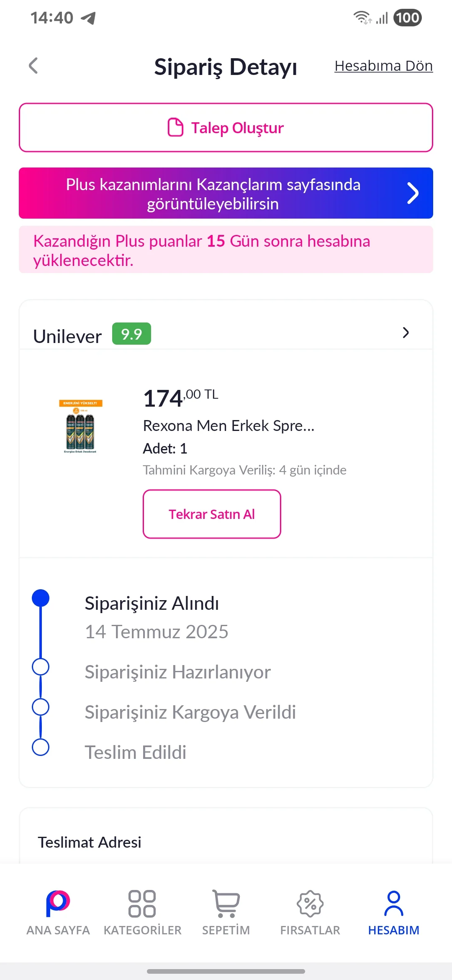The image size is (452, 980).
Task: Open the Rexona Men Erkek product title
Action: click(x=229, y=426)
